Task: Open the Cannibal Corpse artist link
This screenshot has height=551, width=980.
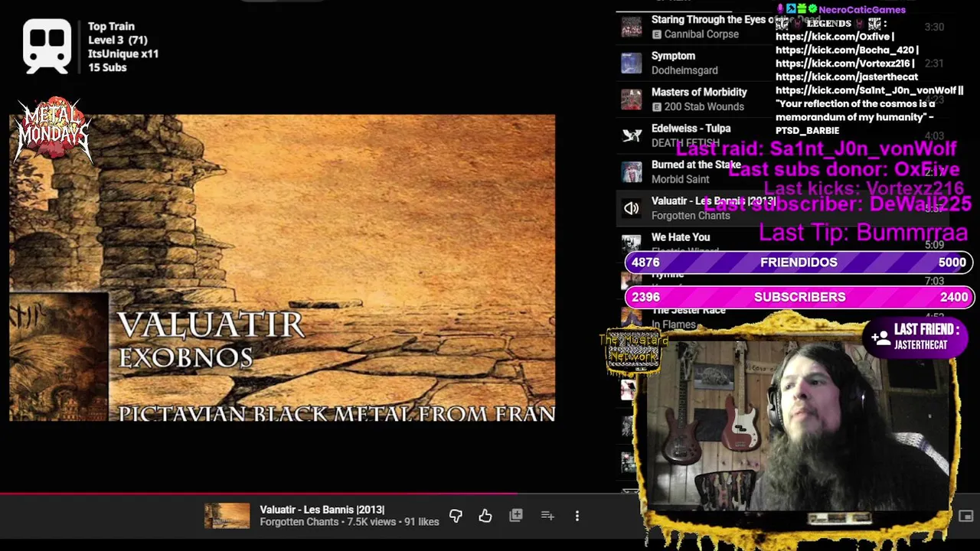Action: [x=701, y=34]
